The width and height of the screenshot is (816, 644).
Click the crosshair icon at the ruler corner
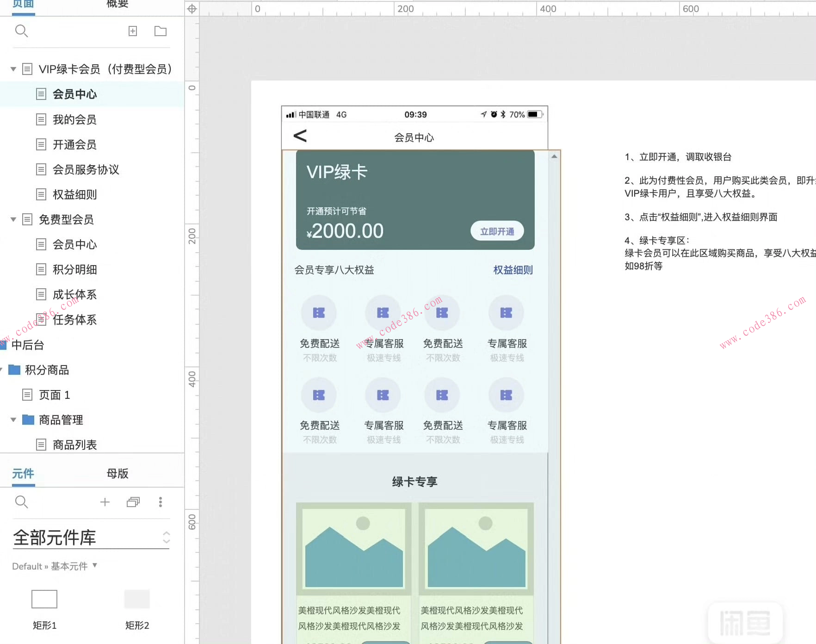pos(192,8)
